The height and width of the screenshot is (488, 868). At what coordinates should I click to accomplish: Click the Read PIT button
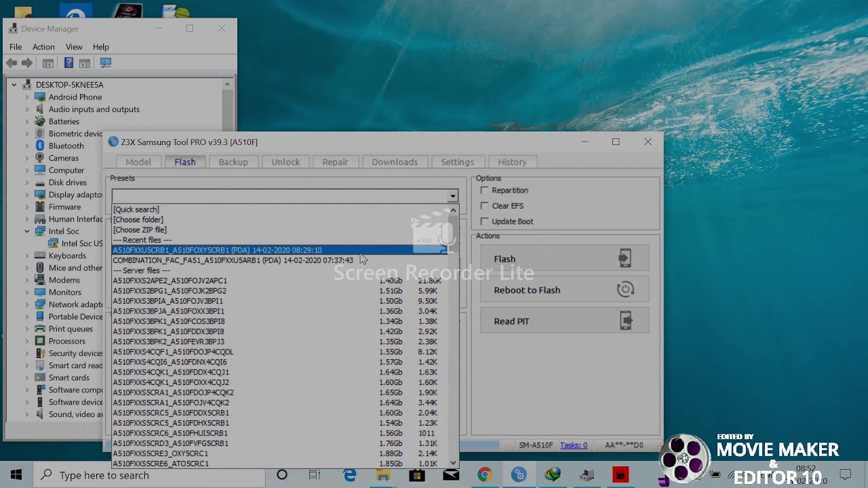click(x=565, y=321)
